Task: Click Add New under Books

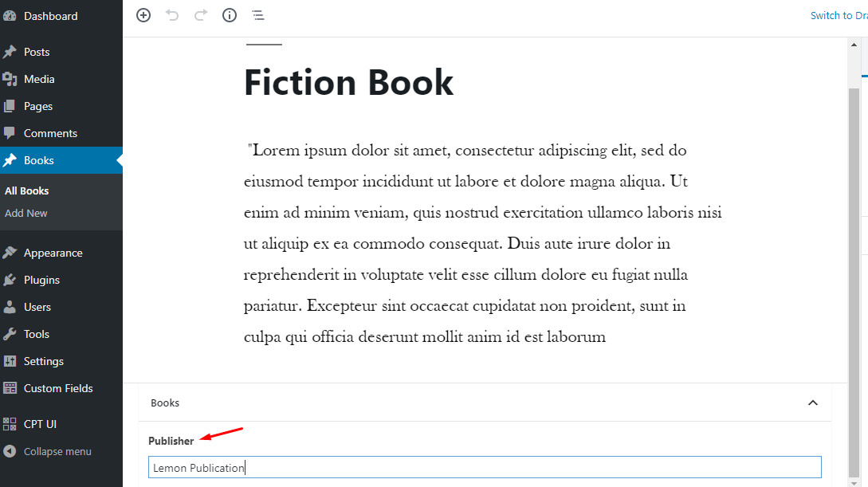Action: tap(26, 213)
